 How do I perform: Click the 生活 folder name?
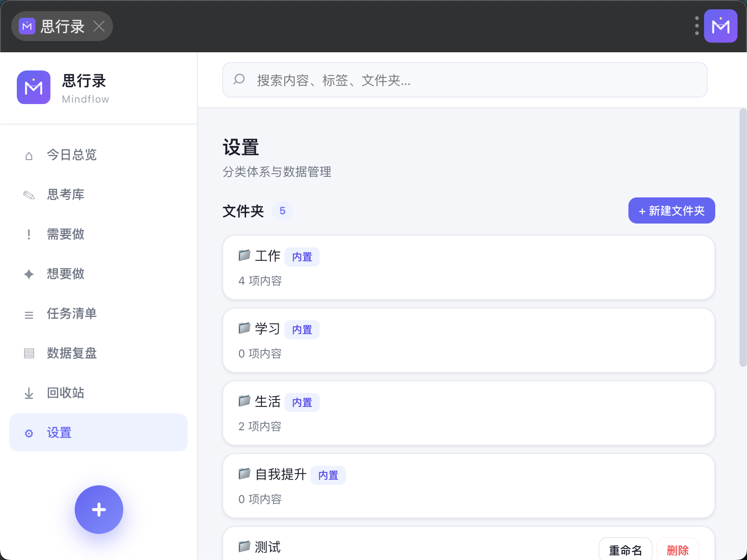pyautogui.click(x=268, y=401)
